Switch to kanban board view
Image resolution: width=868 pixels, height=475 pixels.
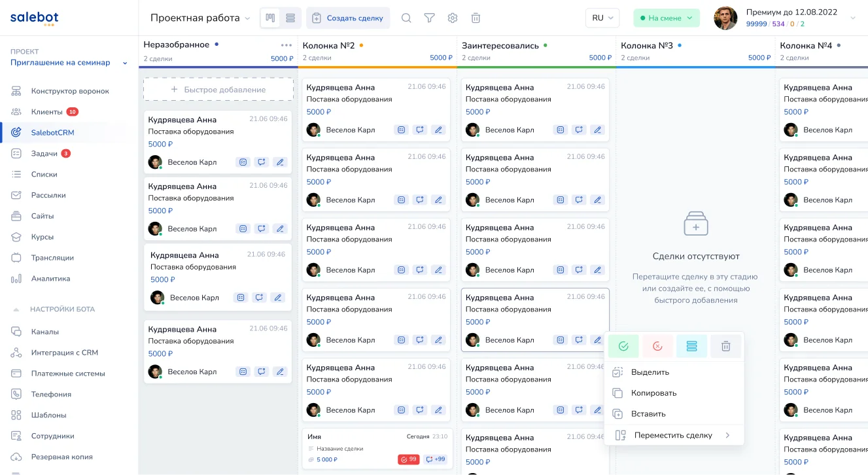point(270,18)
